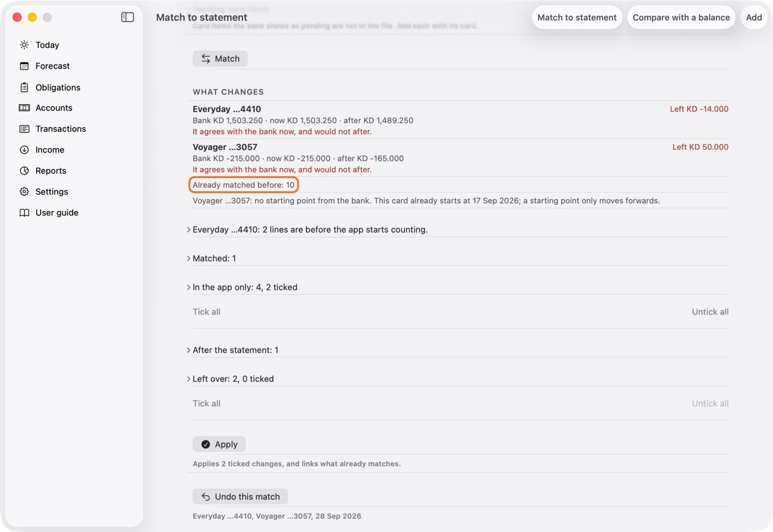The width and height of the screenshot is (773, 532).
Task: Click 'Match to statement' page title
Action: tap(202, 17)
